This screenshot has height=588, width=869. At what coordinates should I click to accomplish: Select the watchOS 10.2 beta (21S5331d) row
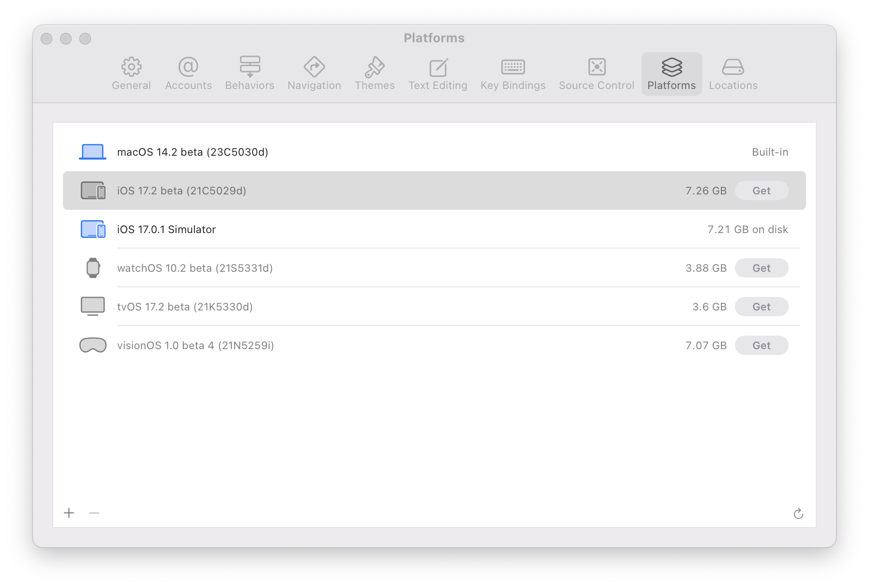[x=434, y=268]
